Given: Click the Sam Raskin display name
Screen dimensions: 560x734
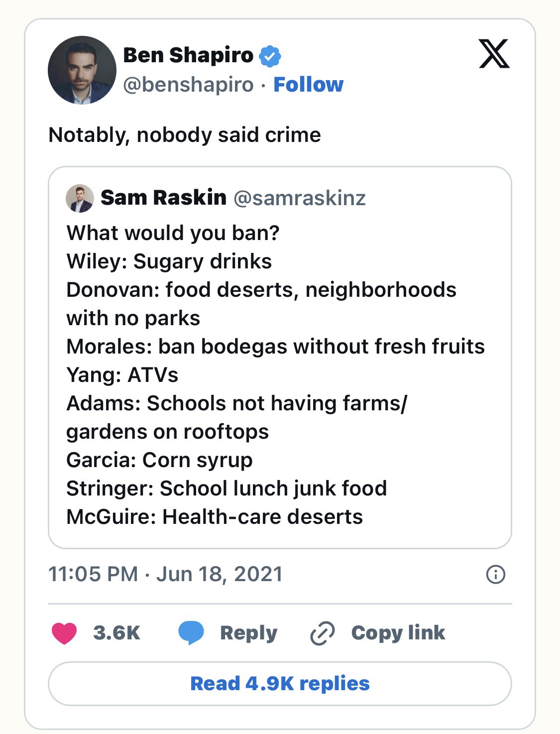Looking at the screenshot, I should click(163, 198).
